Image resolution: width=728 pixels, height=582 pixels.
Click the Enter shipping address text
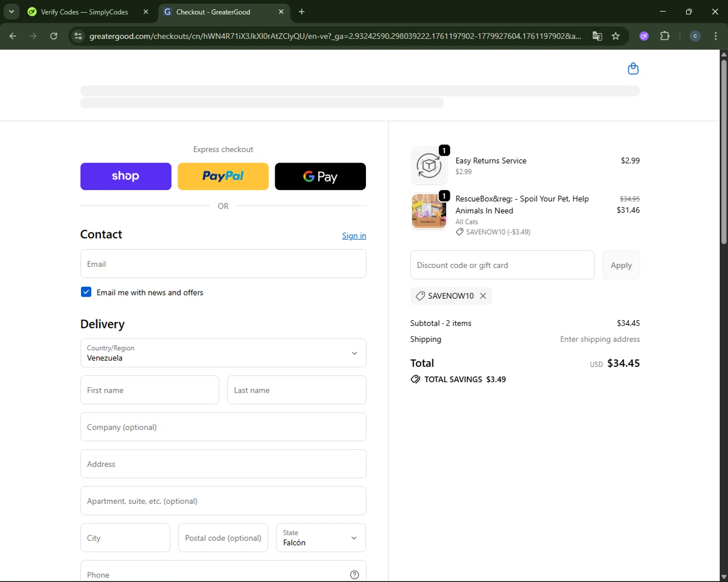tap(600, 339)
